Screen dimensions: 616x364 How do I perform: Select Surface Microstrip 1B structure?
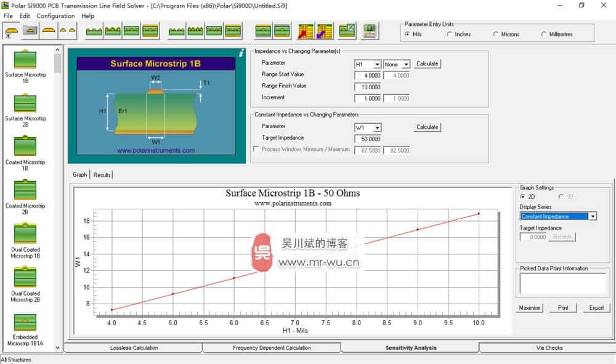pos(25,67)
